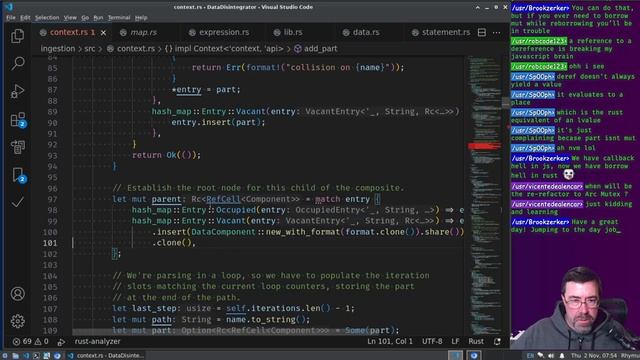
Task: Open the Explorer view in activity bar
Action: coord(18,36)
